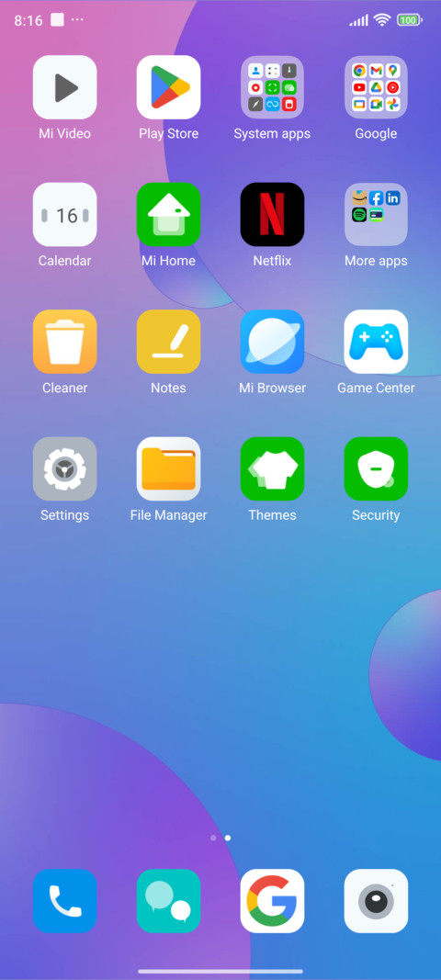
Task: Tap the "Security" label
Action: point(376,515)
